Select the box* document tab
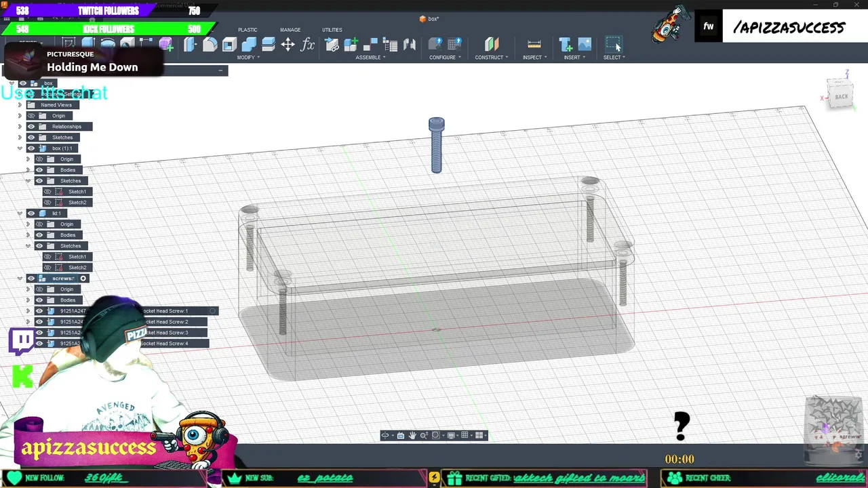Viewport: 868px width, 488px height. [429, 19]
